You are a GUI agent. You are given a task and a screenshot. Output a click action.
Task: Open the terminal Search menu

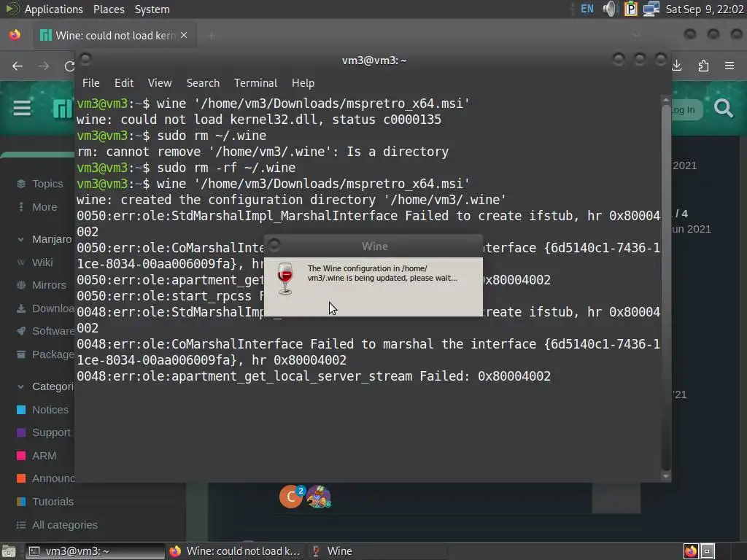(x=203, y=83)
